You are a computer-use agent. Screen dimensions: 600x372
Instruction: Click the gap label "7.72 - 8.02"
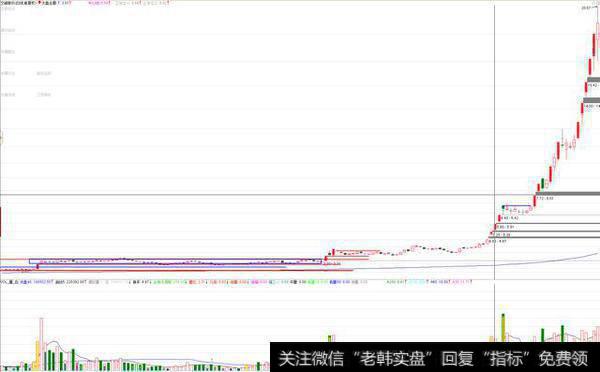point(545,198)
